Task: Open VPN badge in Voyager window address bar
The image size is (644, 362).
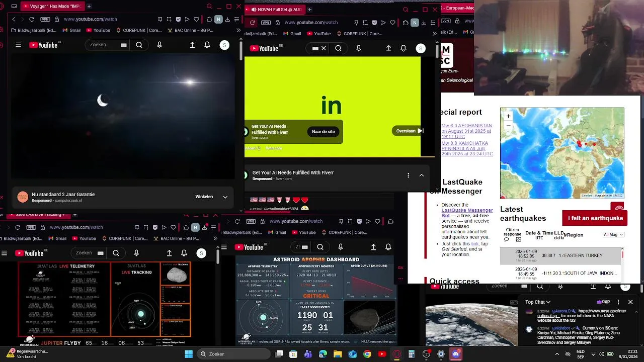Action: coord(45,19)
